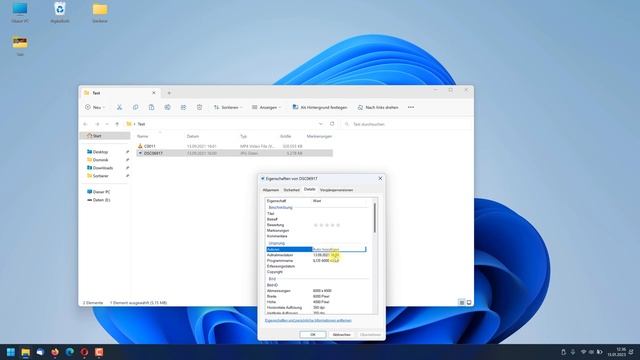
Task: Click Abbrechen in the properties dialog
Action: pyautogui.click(x=342, y=335)
